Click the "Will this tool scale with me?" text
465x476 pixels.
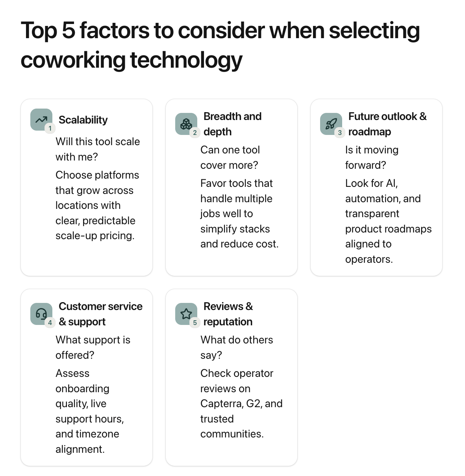coord(98,149)
